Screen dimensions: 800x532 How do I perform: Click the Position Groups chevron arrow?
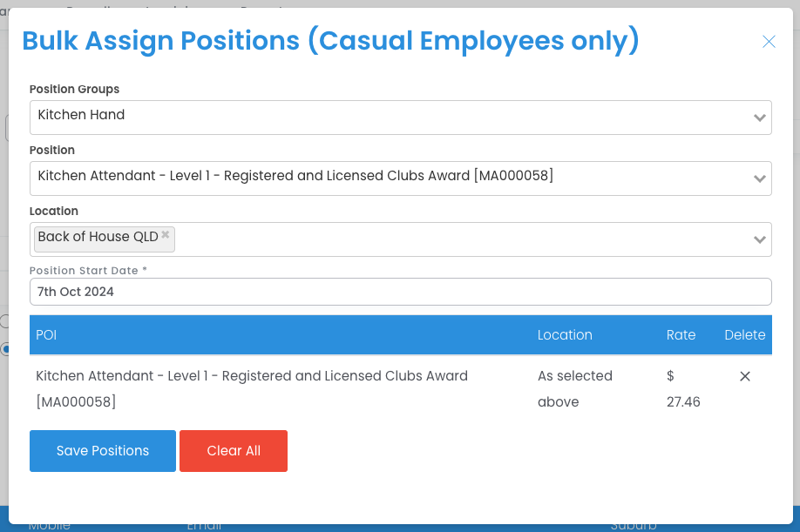(760, 118)
